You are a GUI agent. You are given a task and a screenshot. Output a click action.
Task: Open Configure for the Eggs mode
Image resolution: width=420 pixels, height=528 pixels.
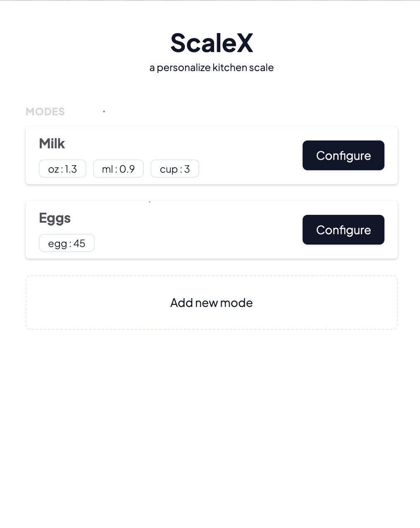tap(343, 230)
